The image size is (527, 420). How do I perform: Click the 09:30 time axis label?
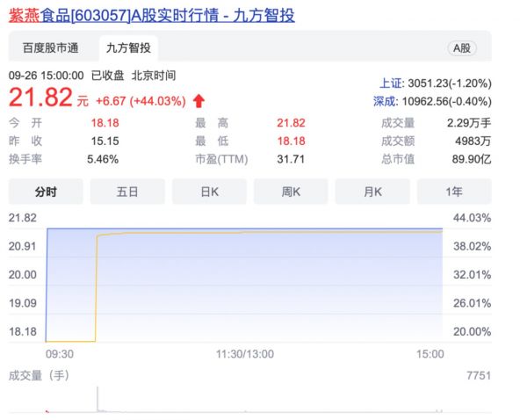click(60, 353)
